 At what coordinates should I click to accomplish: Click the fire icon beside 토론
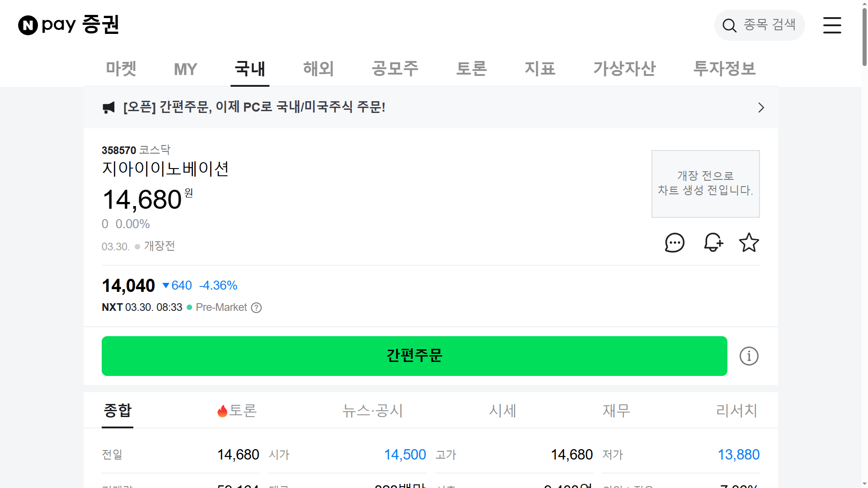point(222,410)
